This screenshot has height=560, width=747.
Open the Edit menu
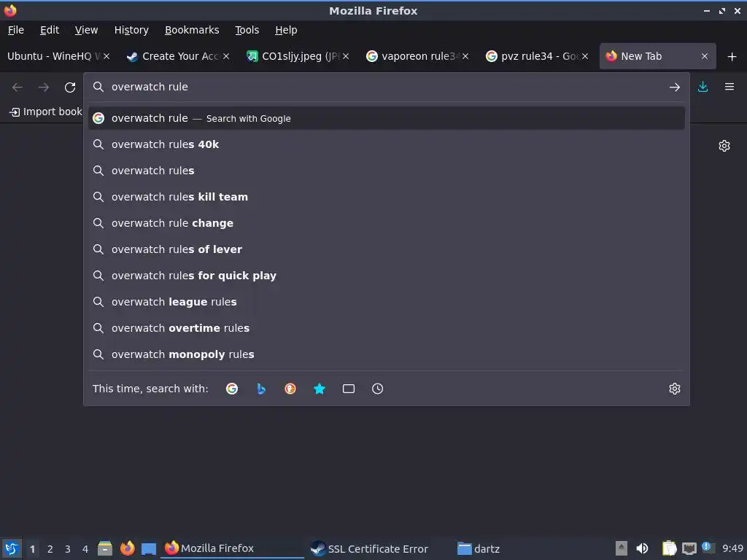(x=50, y=30)
